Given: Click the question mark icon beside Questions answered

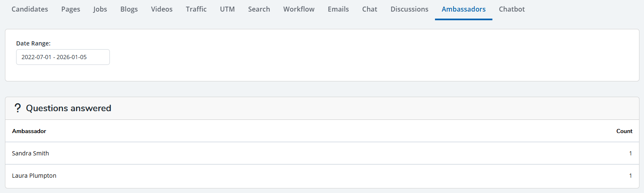Looking at the screenshot, I should point(17,108).
